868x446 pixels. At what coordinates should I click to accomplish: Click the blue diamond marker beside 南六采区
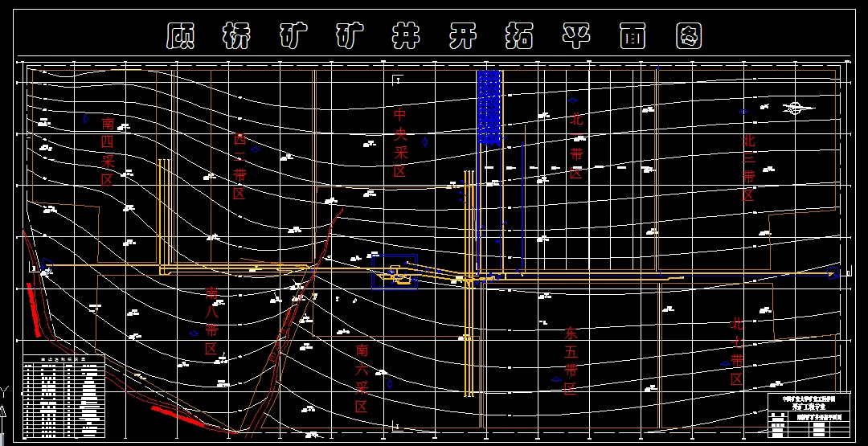(x=390, y=384)
